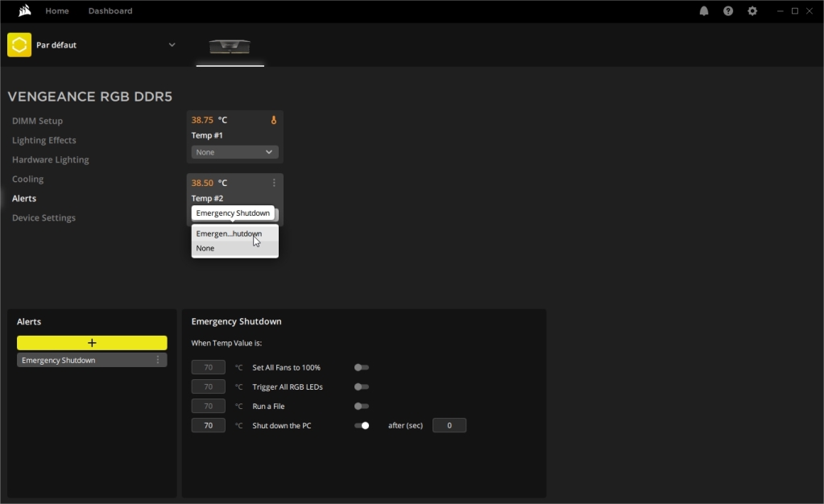Disable the Shut down the PC switch
The height and width of the screenshot is (504, 824).
(362, 426)
